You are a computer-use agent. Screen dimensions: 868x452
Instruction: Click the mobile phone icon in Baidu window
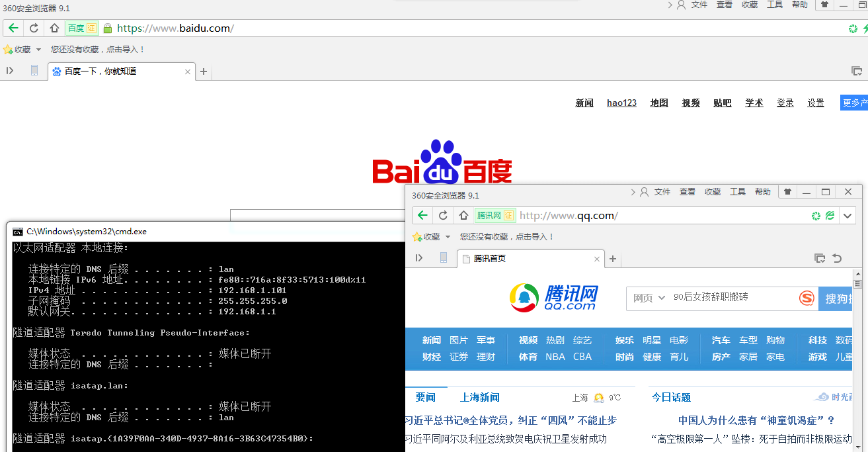(x=34, y=71)
